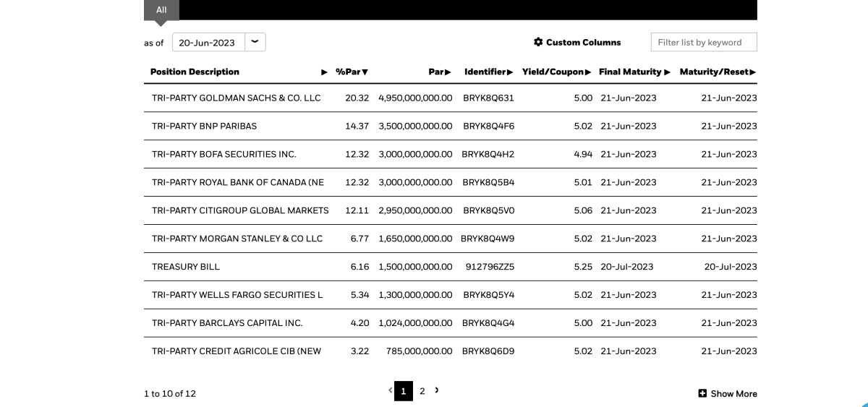Sort by Identifier column header
The width and height of the screenshot is (868, 407).
pyautogui.click(x=489, y=72)
